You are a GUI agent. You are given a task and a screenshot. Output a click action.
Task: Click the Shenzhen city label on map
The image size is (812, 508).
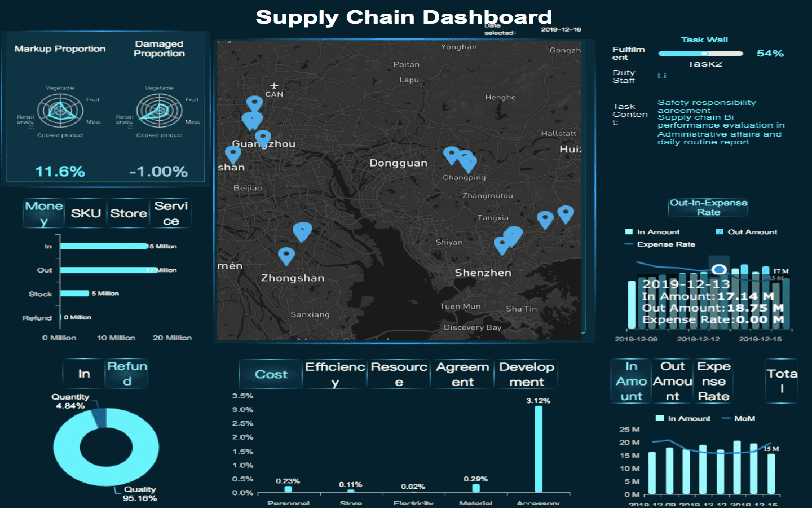coord(483,273)
